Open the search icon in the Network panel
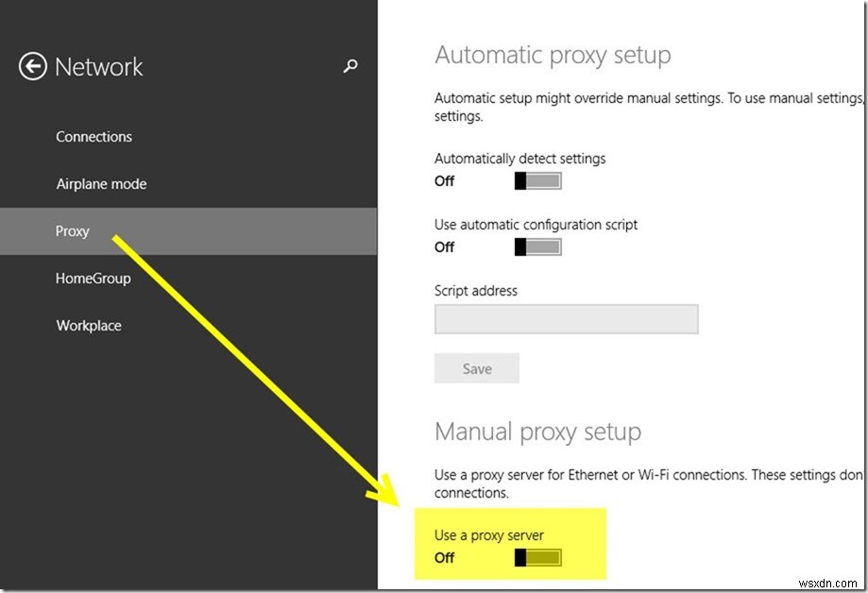This screenshot has height=593, width=868. [349, 66]
